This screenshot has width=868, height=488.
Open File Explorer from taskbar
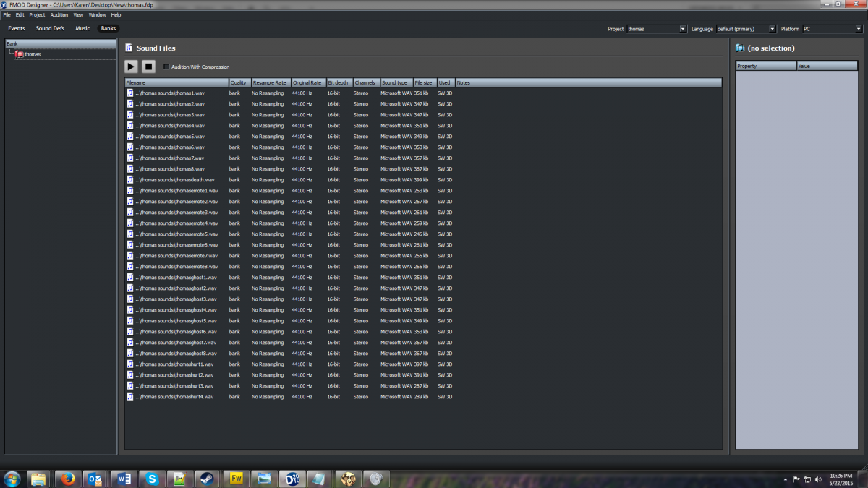(x=38, y=479)
